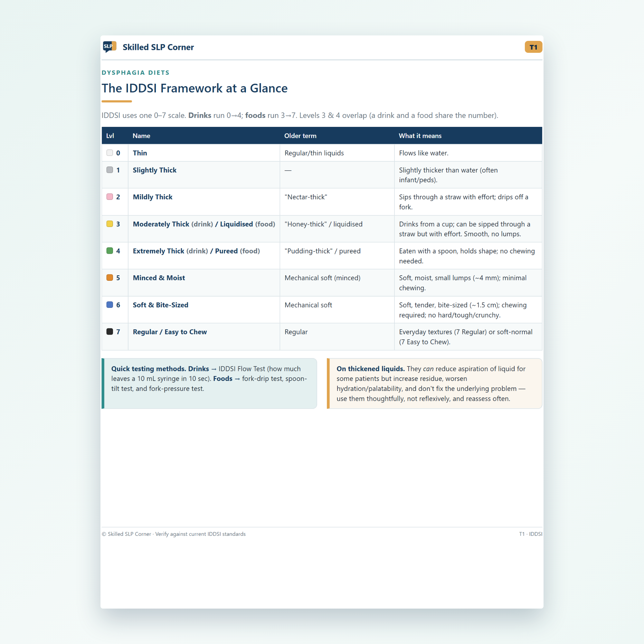This screenshot has width=644, height=644.
Task: Click the Eaten with a spoon description
Action: click(x=467, y=256)
